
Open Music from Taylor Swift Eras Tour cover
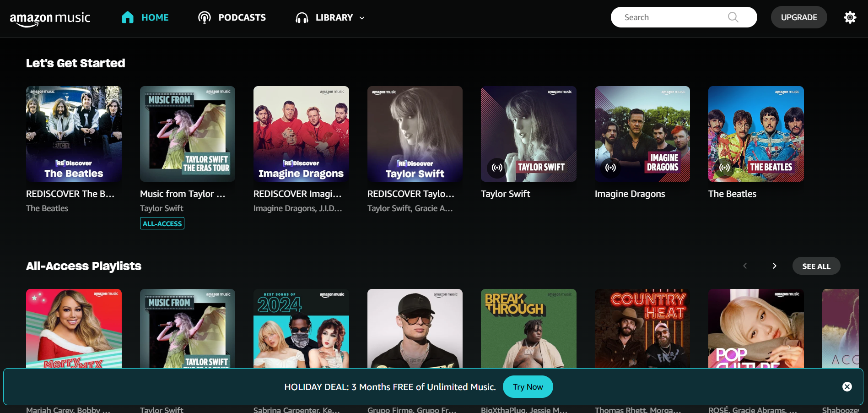pos(188,134)
